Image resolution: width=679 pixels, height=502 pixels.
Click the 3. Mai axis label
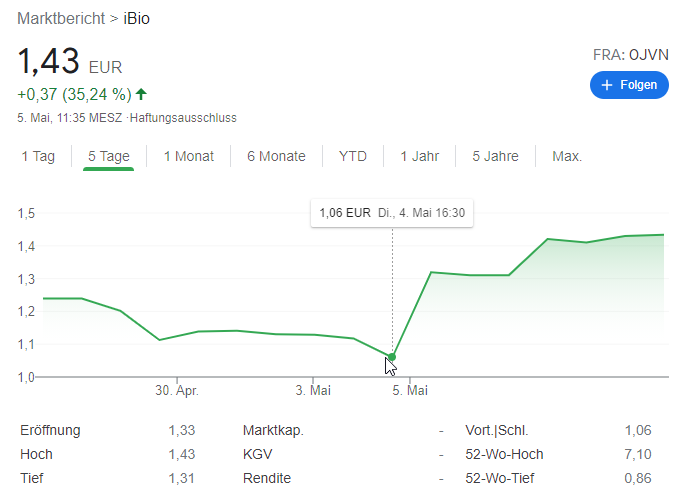(x=313, y=390)
